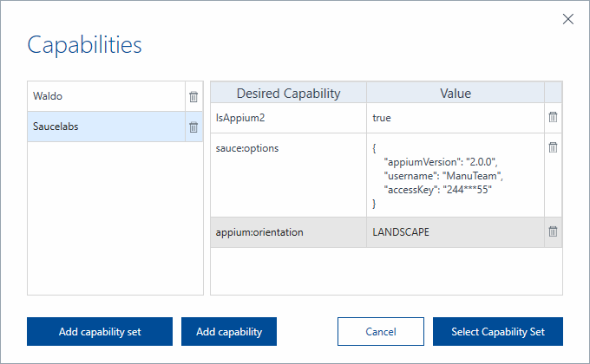
Task: Delete the Waldo capability set
Action: coord(193,97)
